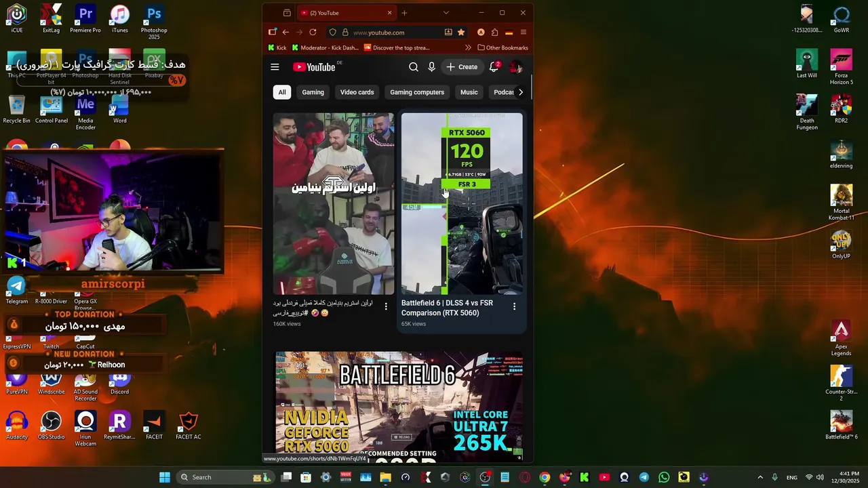This screenshot has width=868, height=488.
Task: Open Photoshop 2025 desktop shortcut
Action: pos(154,22)
